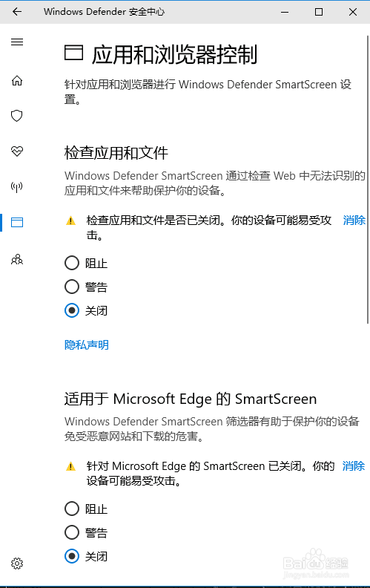Select 警告 for Microsoft Edge SmartScreen
Screen dimensions: 370x588
(x=86, y=532)
